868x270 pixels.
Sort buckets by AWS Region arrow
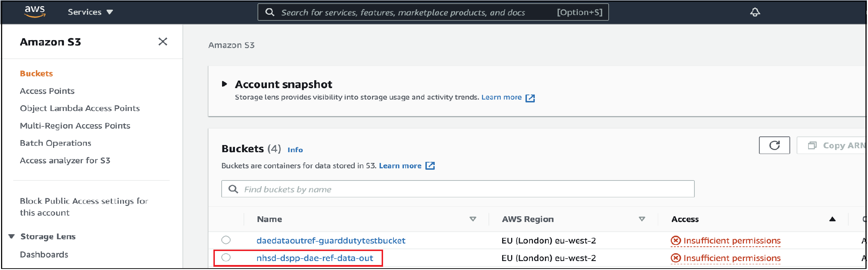tap(642, 219)
